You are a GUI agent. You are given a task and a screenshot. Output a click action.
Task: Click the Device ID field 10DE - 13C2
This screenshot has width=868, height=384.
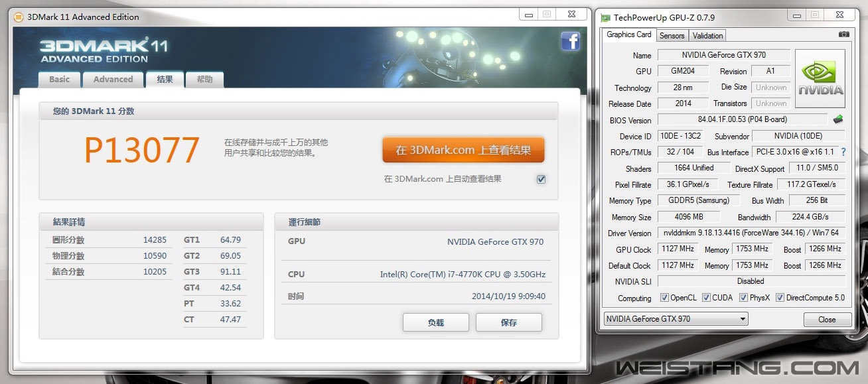(x=680, y=136)
